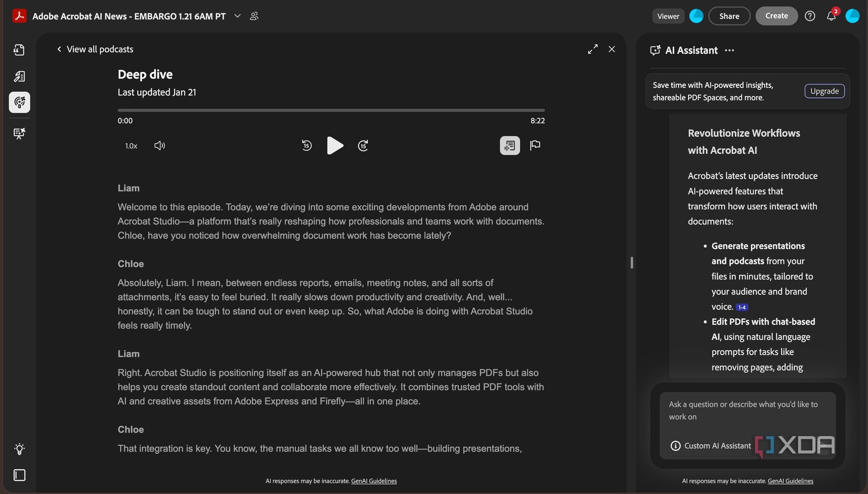This screenshot has width=868, height=494.
Task: Open the podcast generation tool in the sidebar
Action: pyautogui.click(x=19, y=102)
